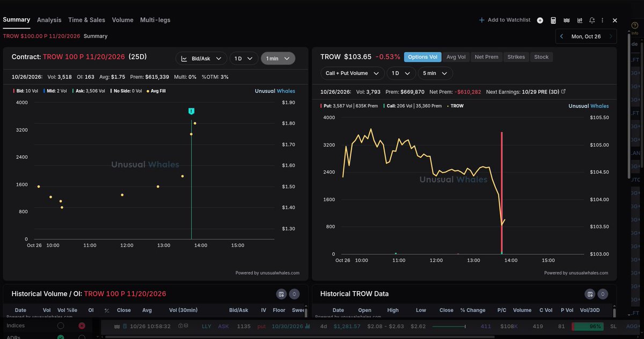Open the Call + Put Volume dropdown

(353, 73)
